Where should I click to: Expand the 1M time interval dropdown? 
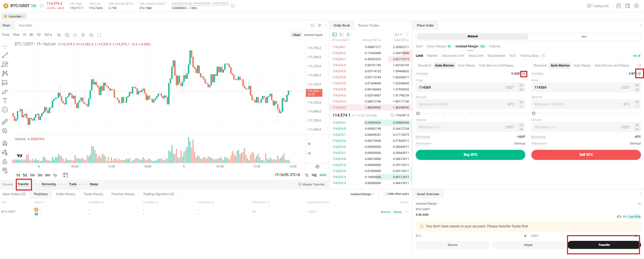(x=48, y=35)
